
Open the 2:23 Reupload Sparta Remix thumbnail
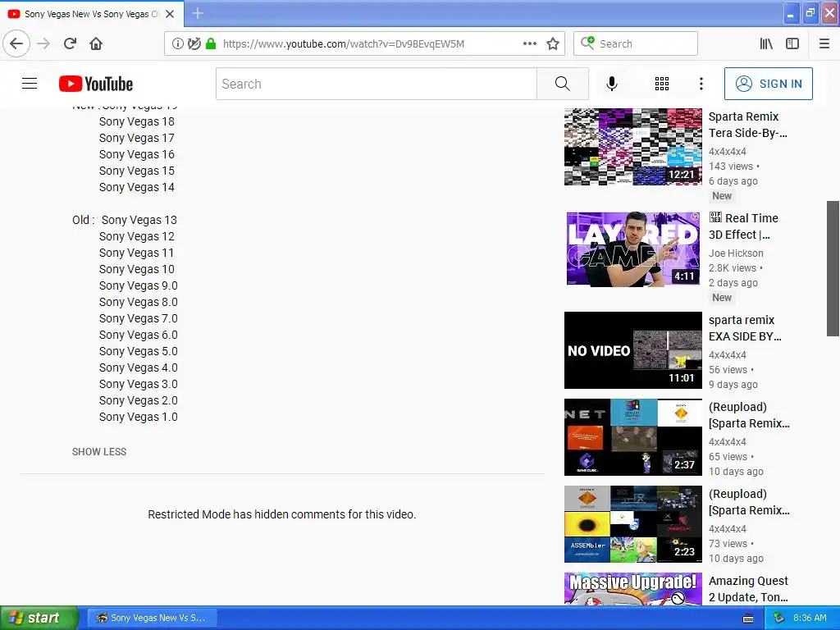(x=632, y=524)
